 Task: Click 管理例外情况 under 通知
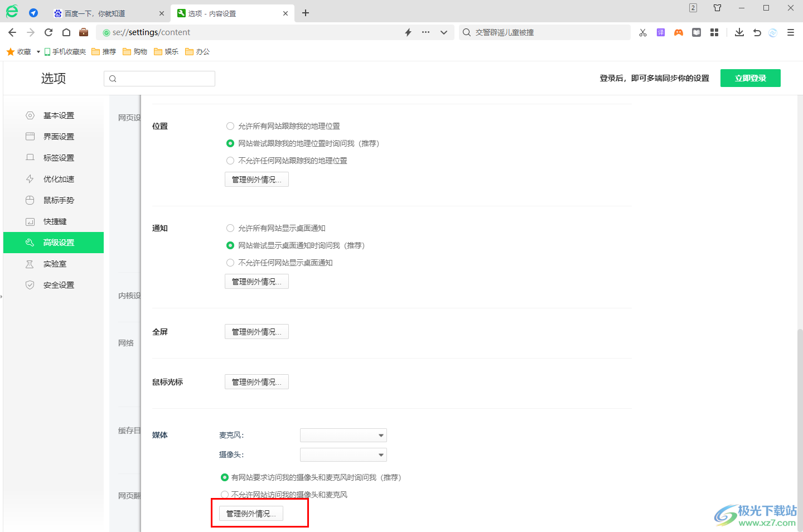pos(257,282)
